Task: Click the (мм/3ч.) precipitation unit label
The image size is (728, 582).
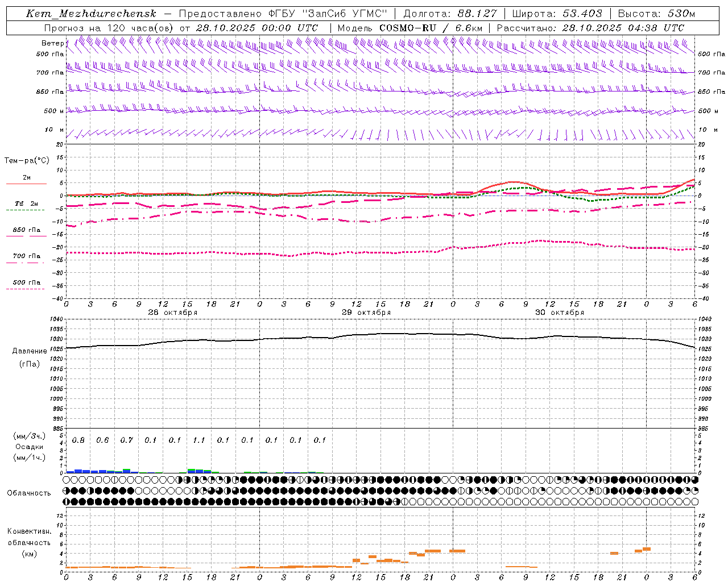Action: point(30,436)
